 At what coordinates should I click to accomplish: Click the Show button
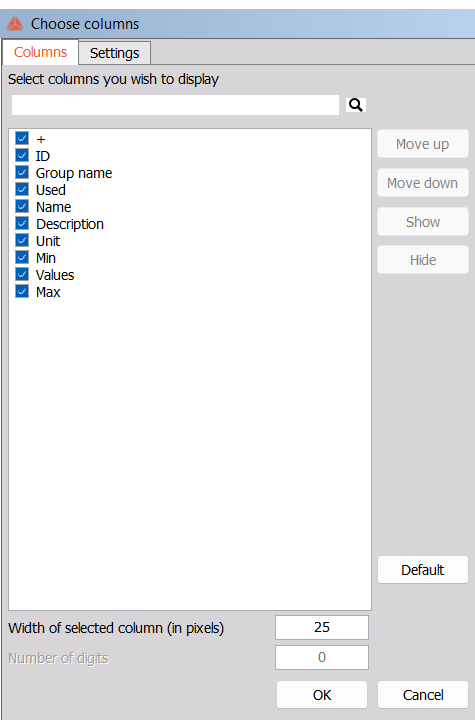click(x=423, y=222)
